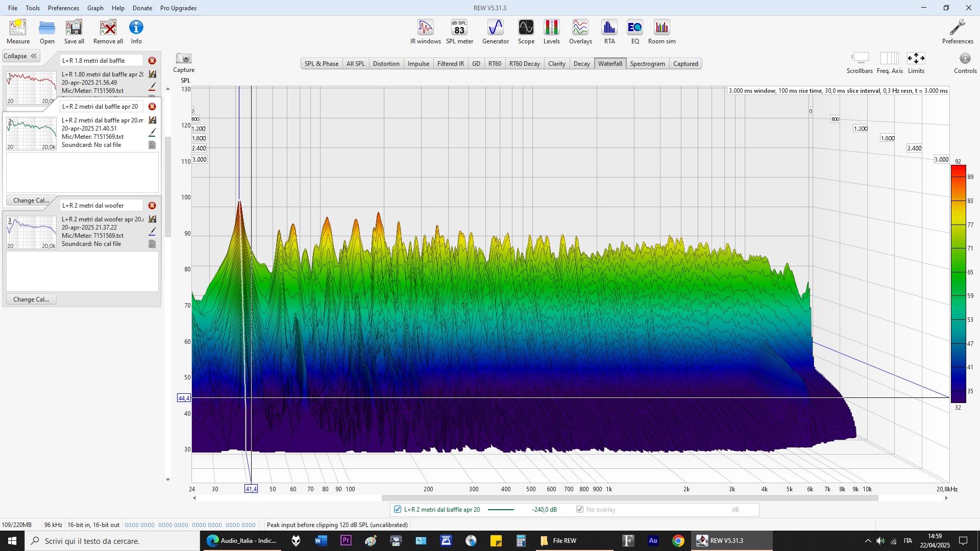Image resolution: width=980 pixels, height=551 pixels.
Task: Open graph Limits settings
Action: (916, 59)
